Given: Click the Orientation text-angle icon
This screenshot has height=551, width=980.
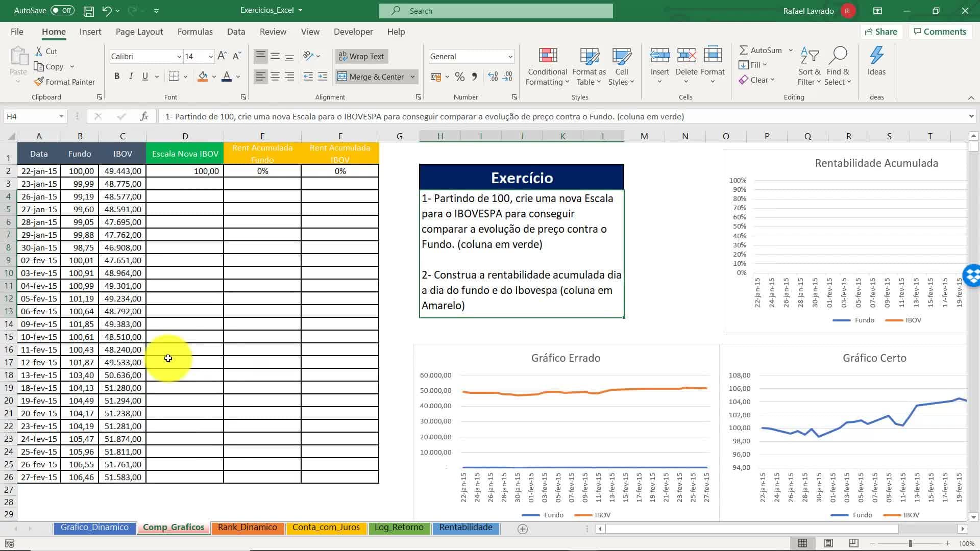Looking at the screenshot, I should pyautogui.click(x=308, y=56).
